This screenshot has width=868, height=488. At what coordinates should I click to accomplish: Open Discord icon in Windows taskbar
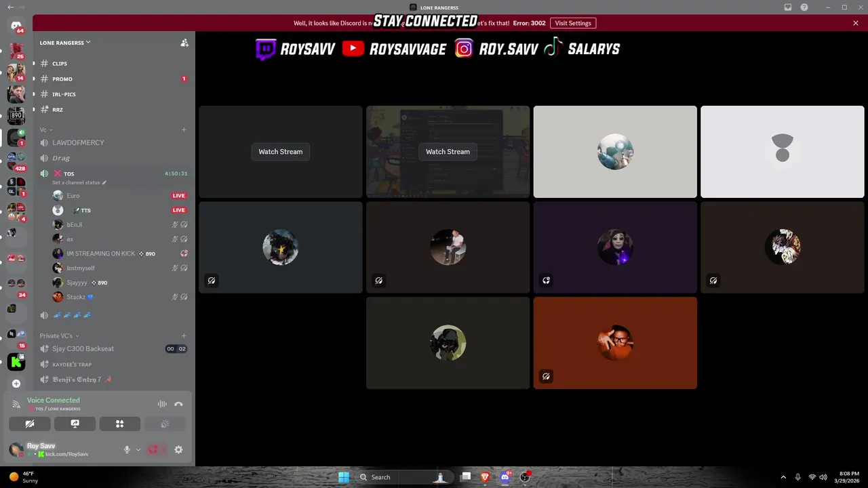[x=505, y=477]
